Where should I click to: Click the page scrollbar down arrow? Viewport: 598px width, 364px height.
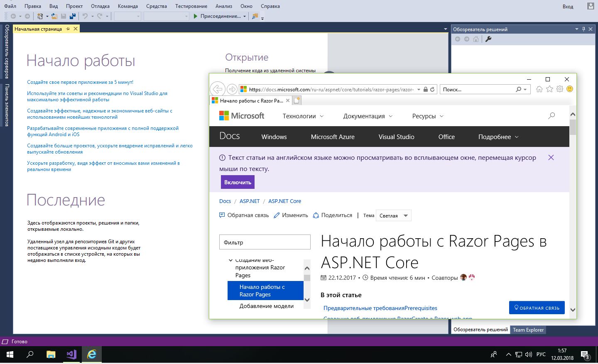(573, 310)
